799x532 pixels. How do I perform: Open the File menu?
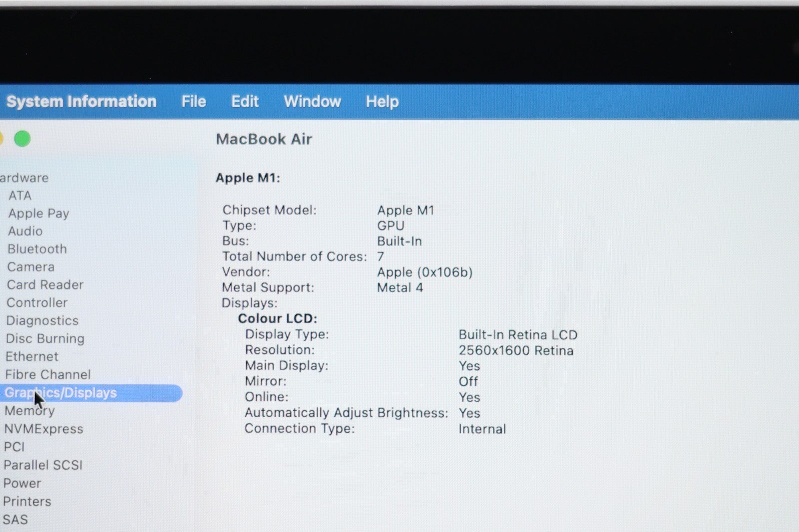pos(194,102)
